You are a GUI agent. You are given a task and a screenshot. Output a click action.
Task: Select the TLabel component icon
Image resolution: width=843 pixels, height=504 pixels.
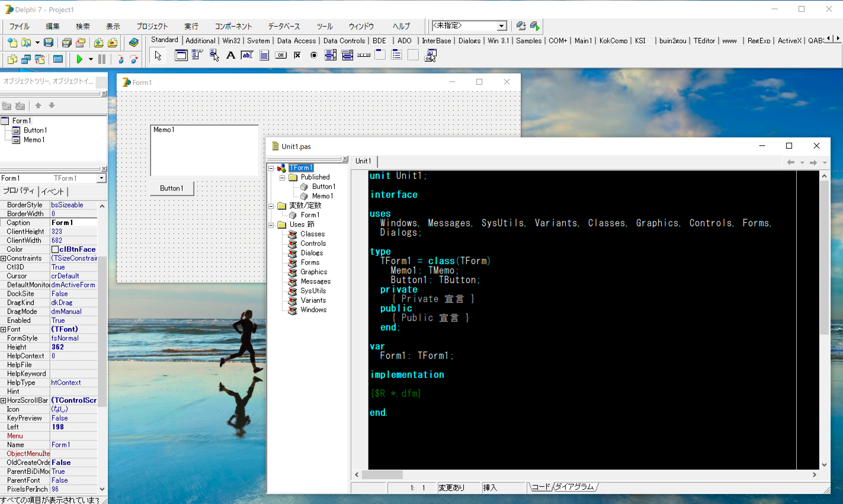click(231, 55)
